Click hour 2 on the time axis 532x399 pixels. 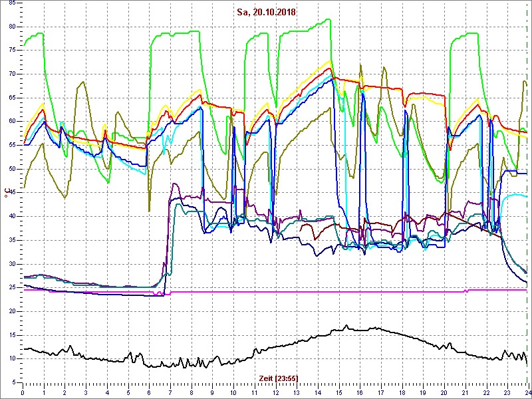coord(65,393)
